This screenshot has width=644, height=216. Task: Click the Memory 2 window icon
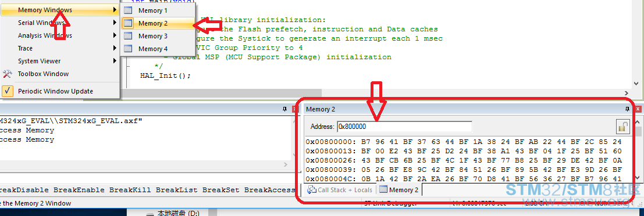[128, 23]
